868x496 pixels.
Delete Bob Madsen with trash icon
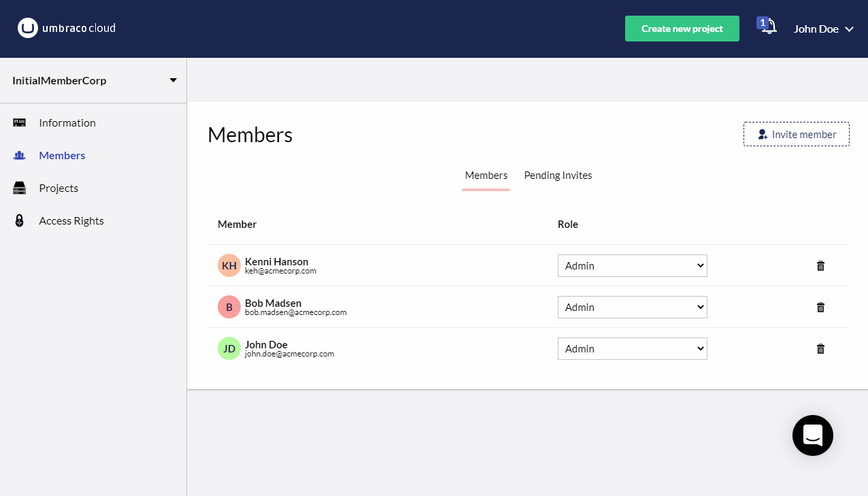pos(820,307)
